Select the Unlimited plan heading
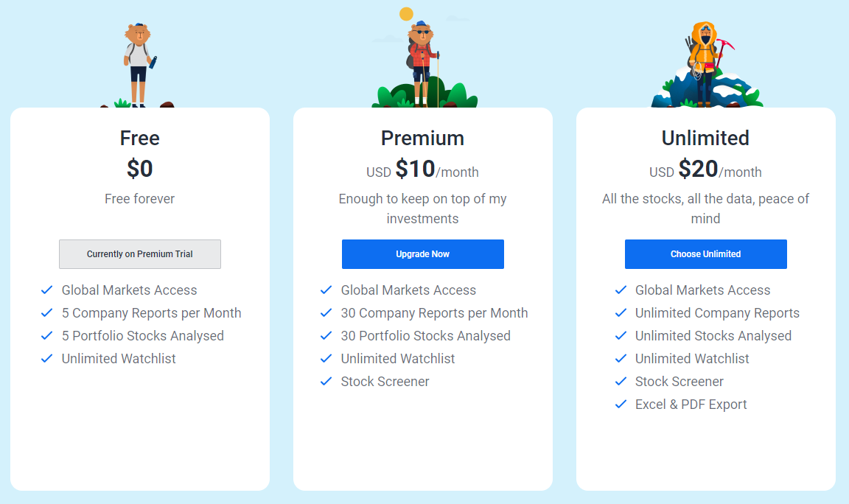Image resolution: width=849 pixels, height=504 pixels. pyautogui.click(x=705, y=138)
